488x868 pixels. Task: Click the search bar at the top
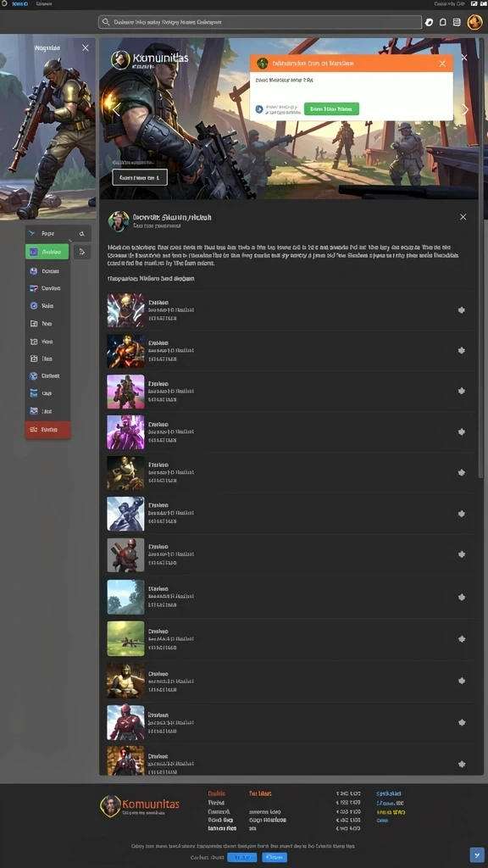click(259, 22)
